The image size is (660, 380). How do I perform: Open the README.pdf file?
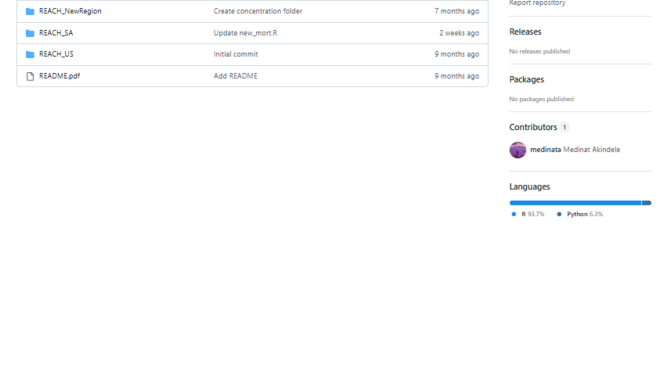pyautogui.click(x=59, y=76)
